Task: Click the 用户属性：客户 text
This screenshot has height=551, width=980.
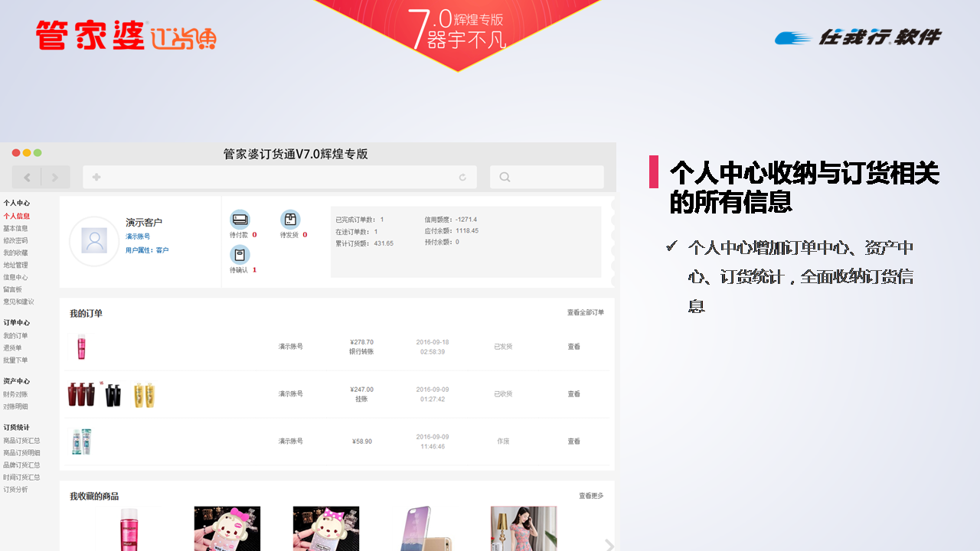Action: point(147,250)
